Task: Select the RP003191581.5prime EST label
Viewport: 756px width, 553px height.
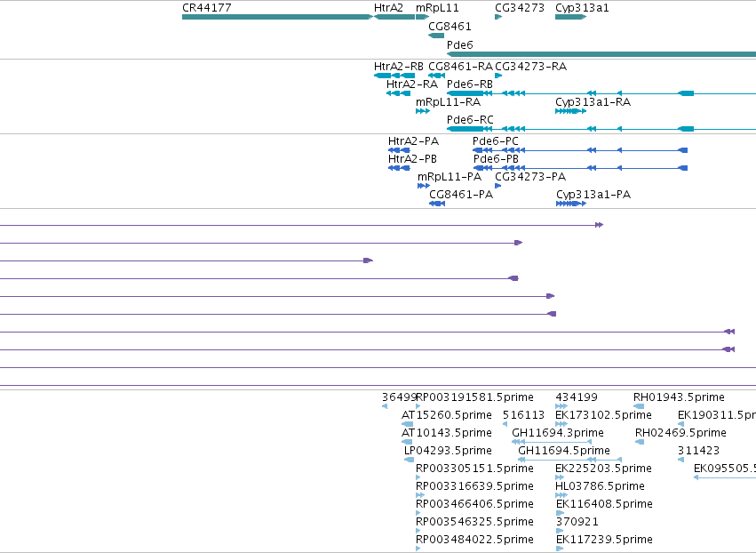Action: click(x=475, y=397)
